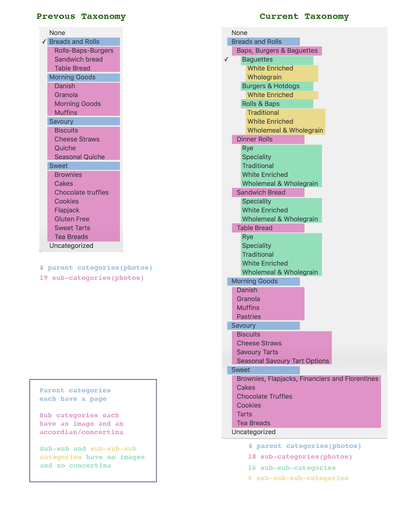Screen dimensions: 420x531
Task: Choose the 'Dinner Rolls' option
Action: point(268,139)
